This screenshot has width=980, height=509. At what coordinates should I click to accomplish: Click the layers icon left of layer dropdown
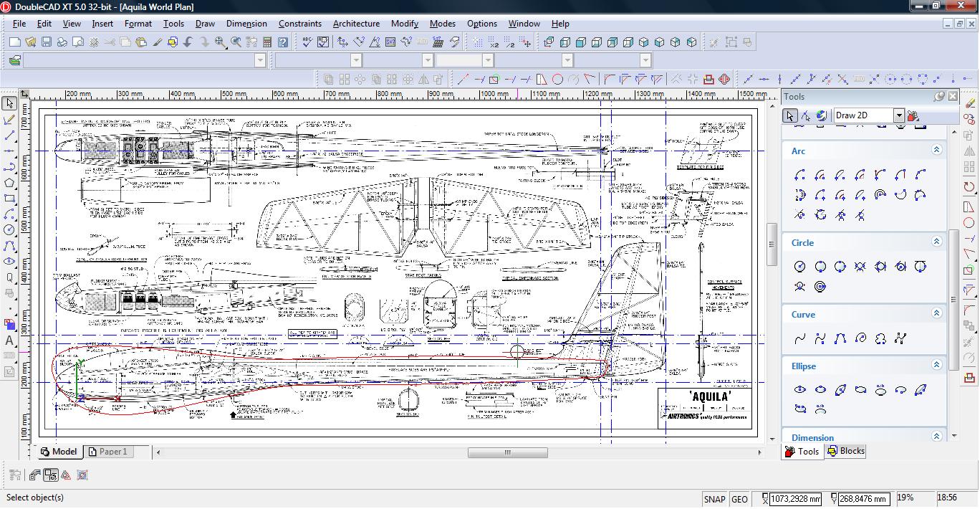[14, 60]
